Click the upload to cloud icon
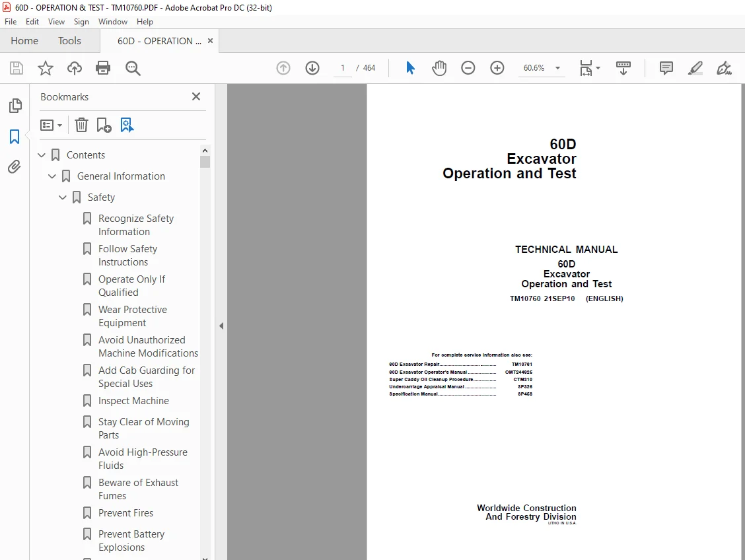The image size is (745, 560). coord(74,68)
